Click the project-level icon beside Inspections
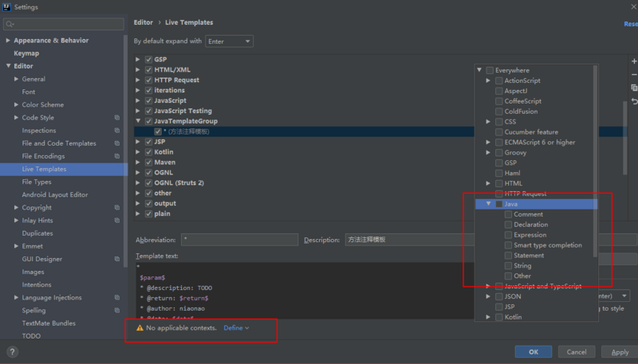 [117, 131]
